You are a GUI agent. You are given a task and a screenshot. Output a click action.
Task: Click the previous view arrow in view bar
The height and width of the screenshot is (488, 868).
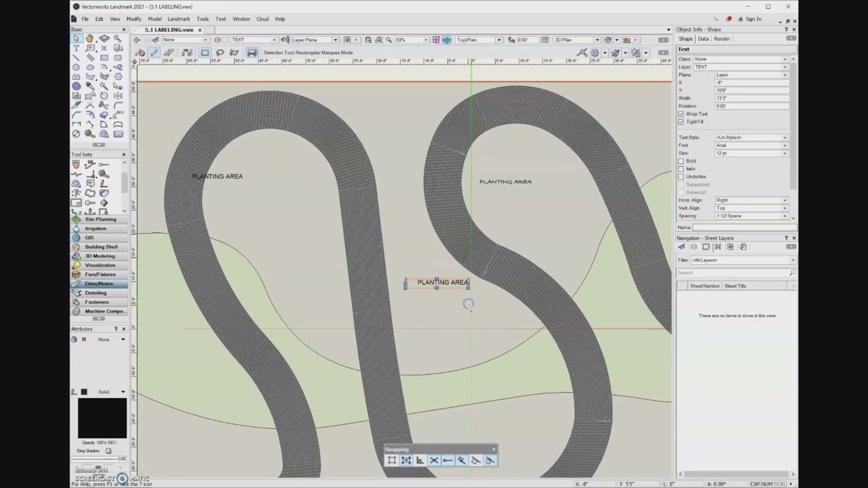pyautogui.click(x=138, y=40)
